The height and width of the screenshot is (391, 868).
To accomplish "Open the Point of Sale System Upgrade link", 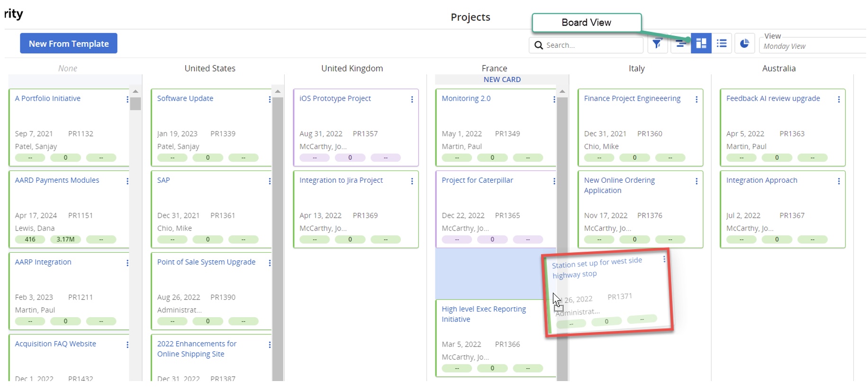I will 206,262.
